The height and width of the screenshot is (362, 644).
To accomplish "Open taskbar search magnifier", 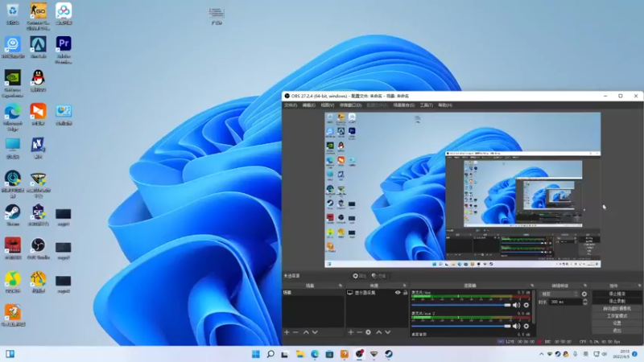I will pos(270,354).
